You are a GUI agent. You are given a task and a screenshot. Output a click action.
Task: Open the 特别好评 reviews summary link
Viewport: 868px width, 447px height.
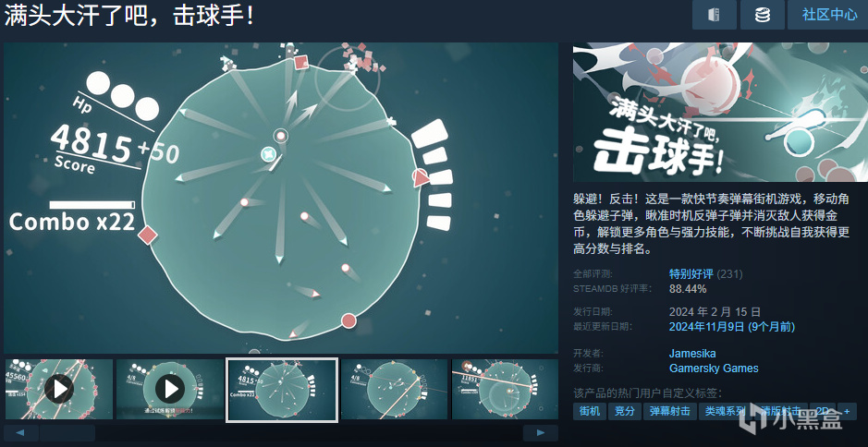coord(691,273)
